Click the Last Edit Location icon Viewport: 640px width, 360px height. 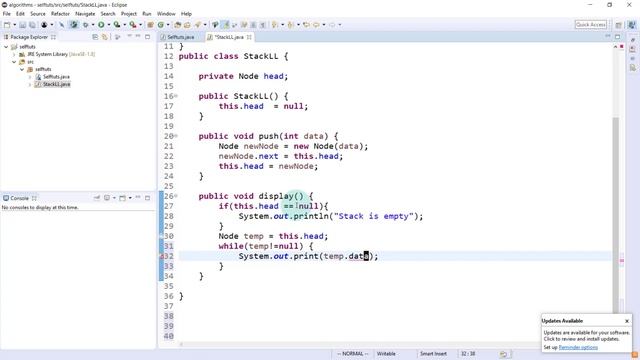click(x=306, y=25)
